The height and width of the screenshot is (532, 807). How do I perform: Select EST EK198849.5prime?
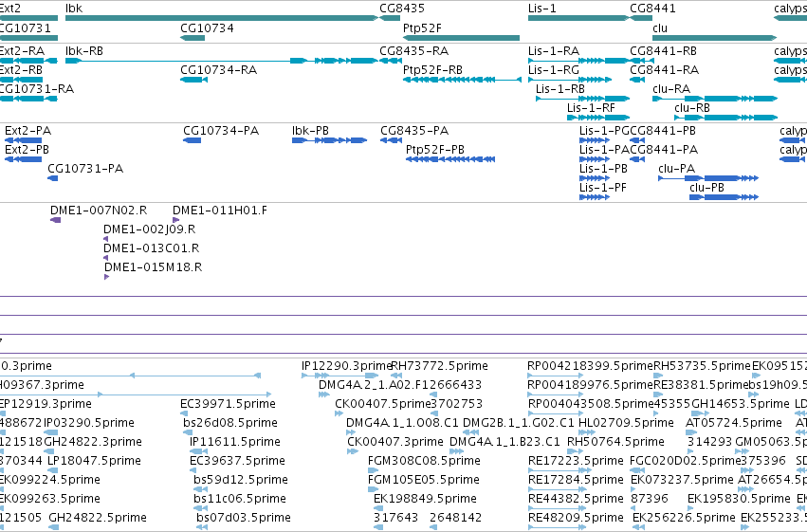425,499
